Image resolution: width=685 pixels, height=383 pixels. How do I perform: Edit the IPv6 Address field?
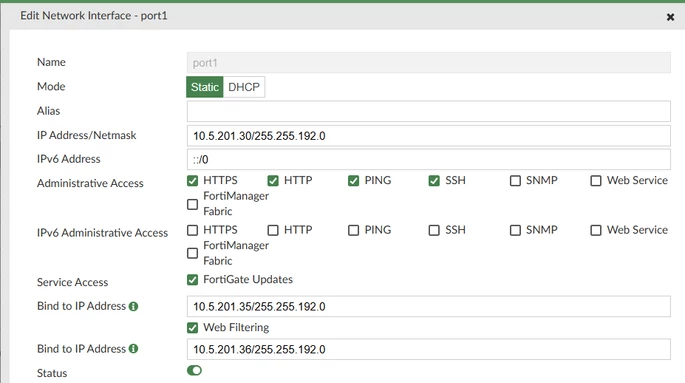429,159
